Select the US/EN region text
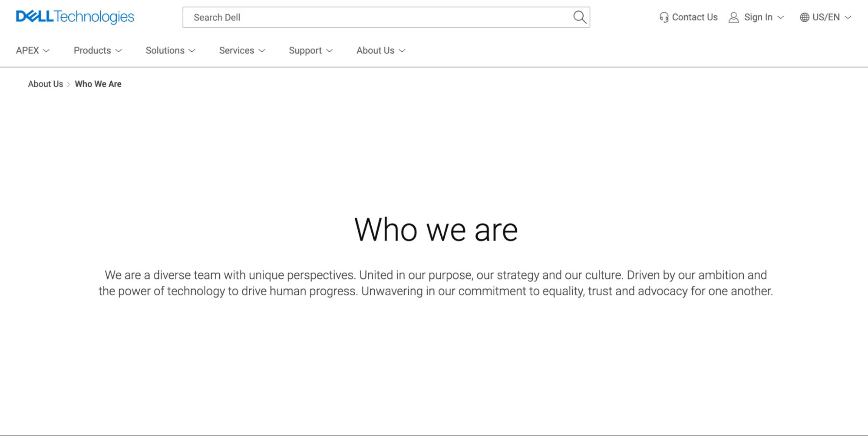The width and height of the screenshot is (868, 436). coord(826,17)
